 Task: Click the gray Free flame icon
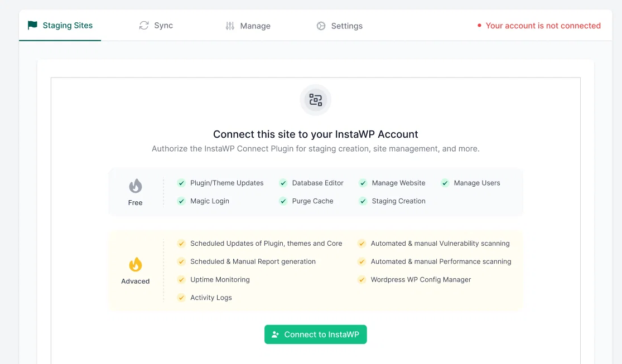[135, 186]
